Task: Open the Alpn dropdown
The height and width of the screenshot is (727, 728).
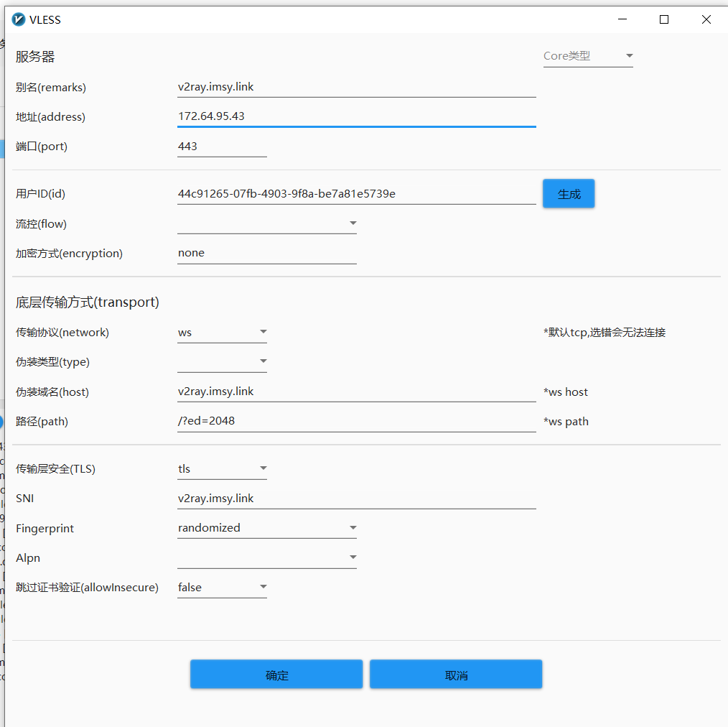Action: click(x=267, y=558)
